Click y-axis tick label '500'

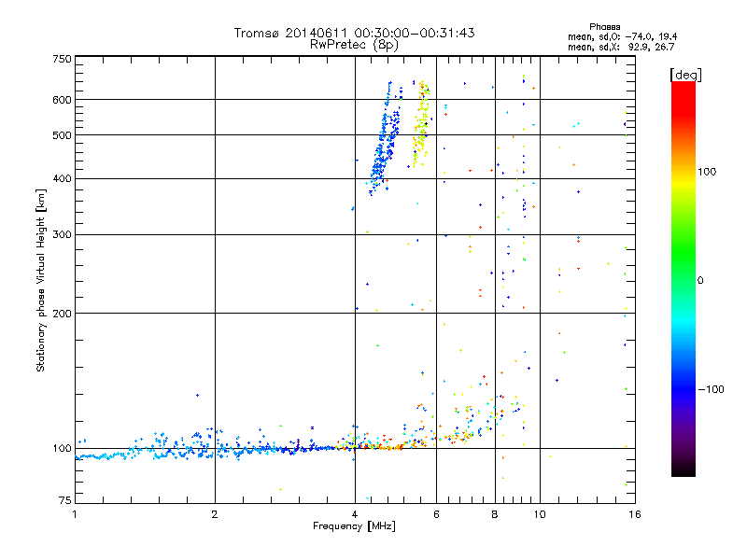(x=63, y=135)
